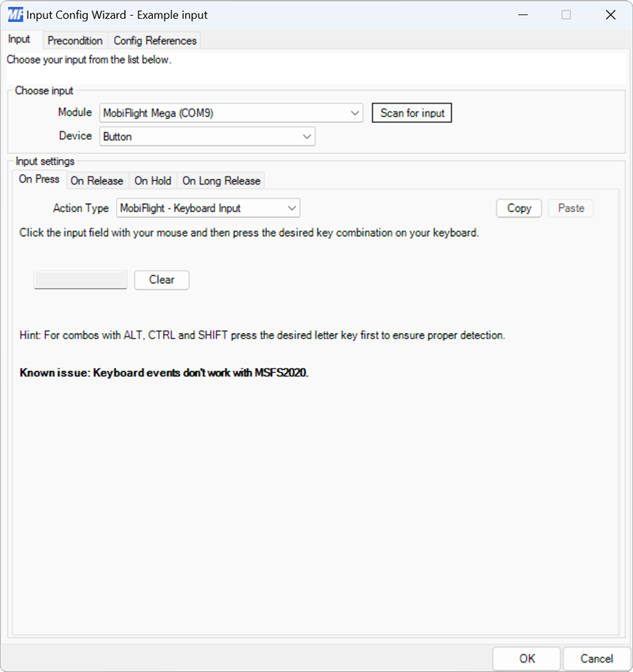633x672 pixels.
Task: Switch to the Config References tab
Action: [x=154, y=40]
